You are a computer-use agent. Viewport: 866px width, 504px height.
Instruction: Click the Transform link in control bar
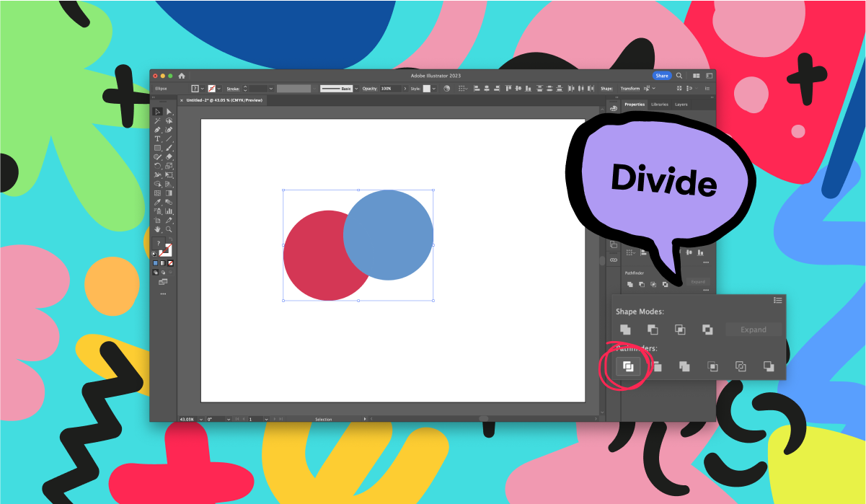[629, 89]
